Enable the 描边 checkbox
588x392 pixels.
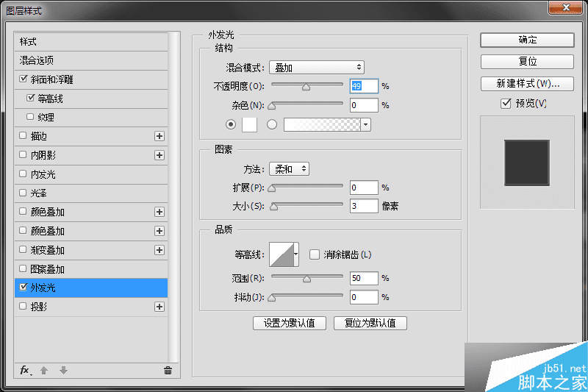[x=23, y=135]
